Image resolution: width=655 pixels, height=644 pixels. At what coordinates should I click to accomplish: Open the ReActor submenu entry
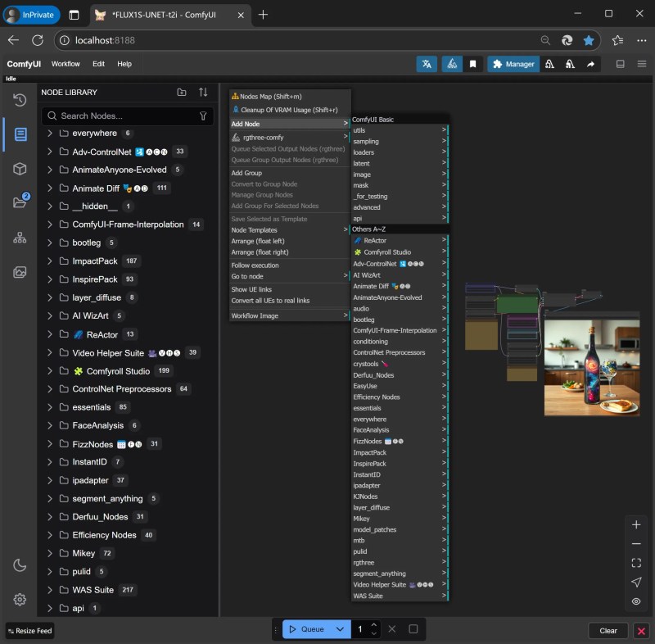point(400,241)
